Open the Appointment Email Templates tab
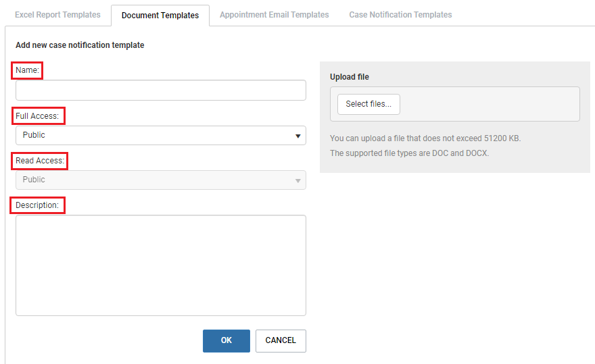This screenshot has height=364, width=595. coord(274,15)
